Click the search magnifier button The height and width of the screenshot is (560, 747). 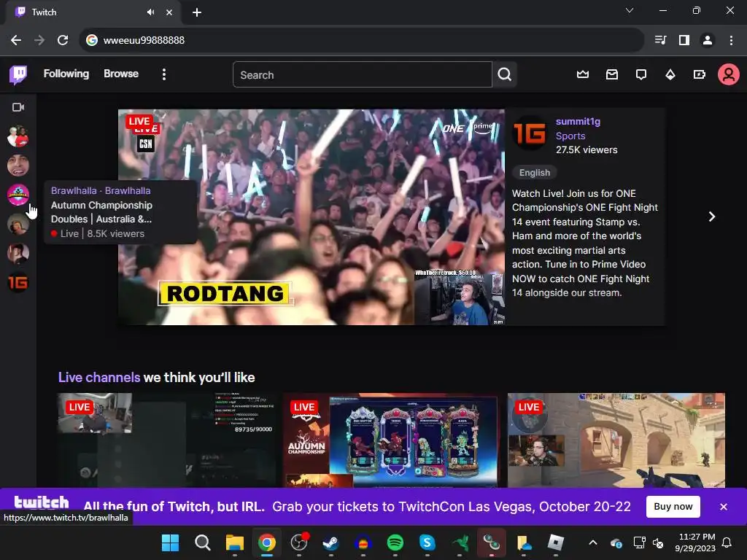(505, 75)
